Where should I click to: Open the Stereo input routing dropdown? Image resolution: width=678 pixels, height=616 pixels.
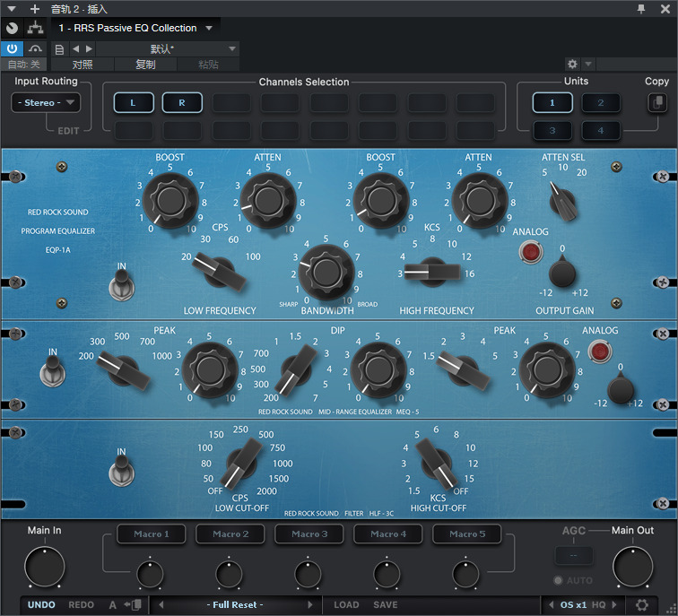click(x=46, y=103)
